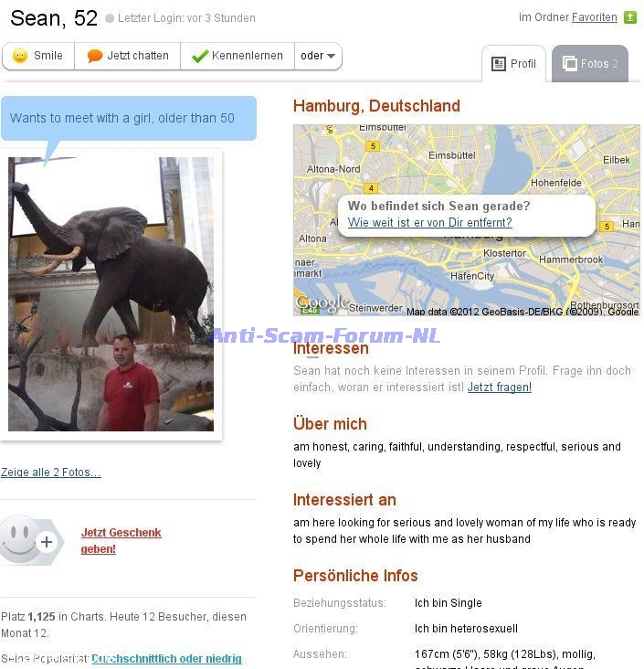Open 'Zeige alle 2 Fotos...' link
This screenshot has height=669, width=644.
click(x=51, y=473)
